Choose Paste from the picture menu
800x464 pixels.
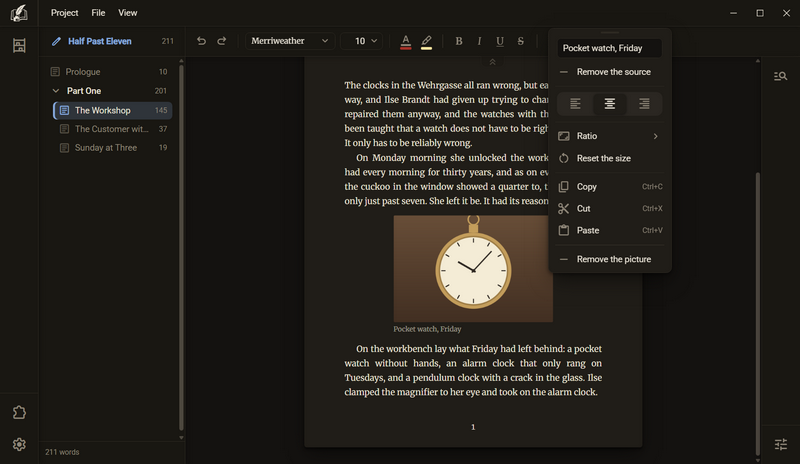pos(610,230)
